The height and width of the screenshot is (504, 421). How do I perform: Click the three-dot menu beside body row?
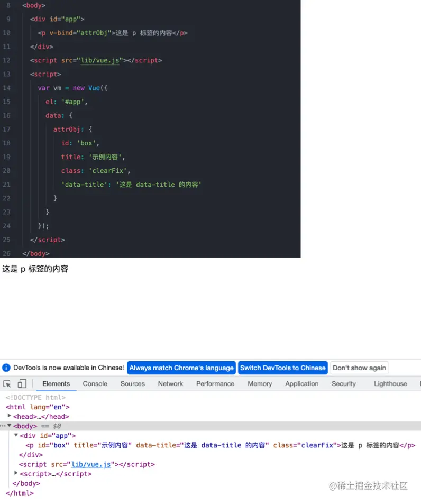click(3, 426)
